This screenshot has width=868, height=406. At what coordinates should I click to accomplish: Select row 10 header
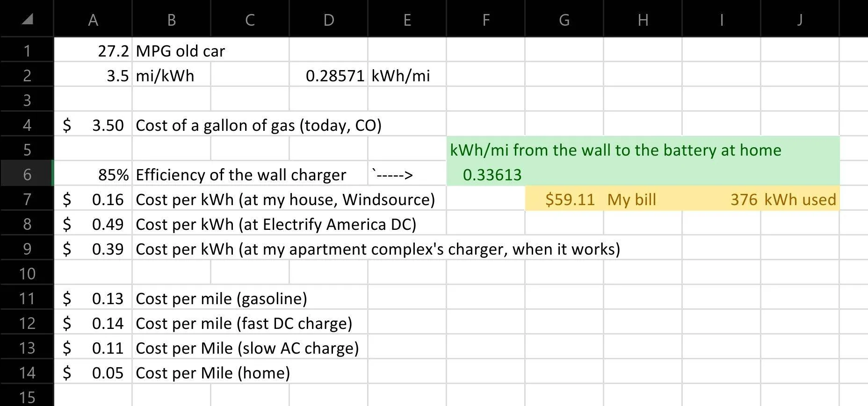pyautogui.click(x=27, y=273)
